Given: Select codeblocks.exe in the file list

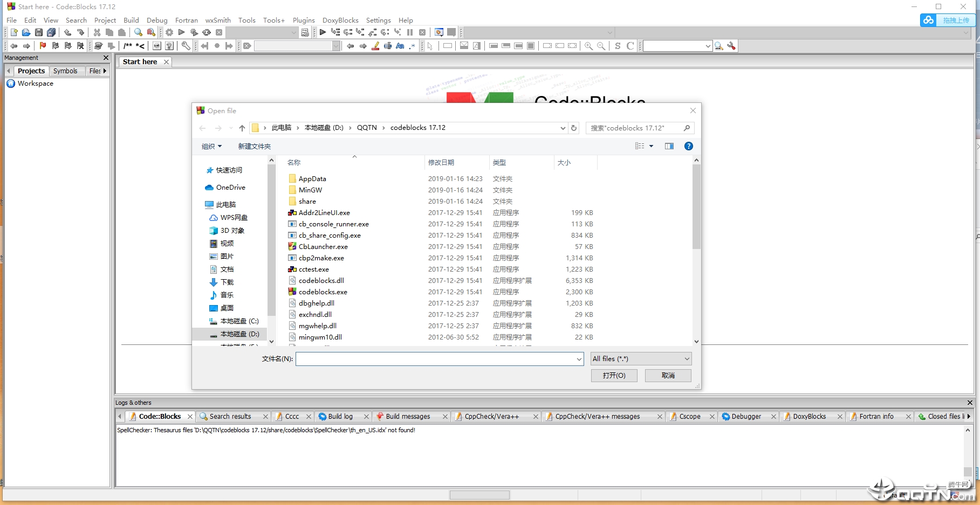Looking at the screenshot, I should (323, 292).
